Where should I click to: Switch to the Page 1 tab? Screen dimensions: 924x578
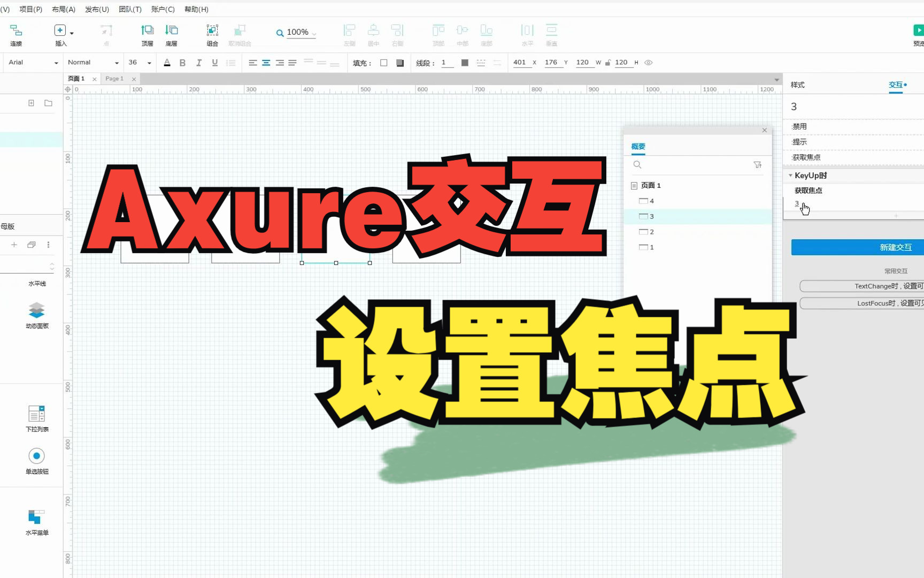click(114, 79)
